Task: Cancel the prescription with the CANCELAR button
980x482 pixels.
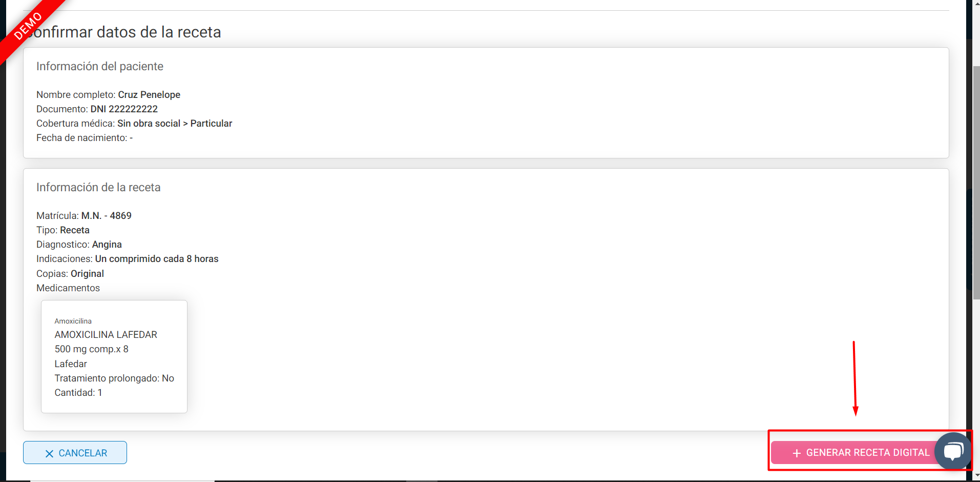Action: (75, 453)
